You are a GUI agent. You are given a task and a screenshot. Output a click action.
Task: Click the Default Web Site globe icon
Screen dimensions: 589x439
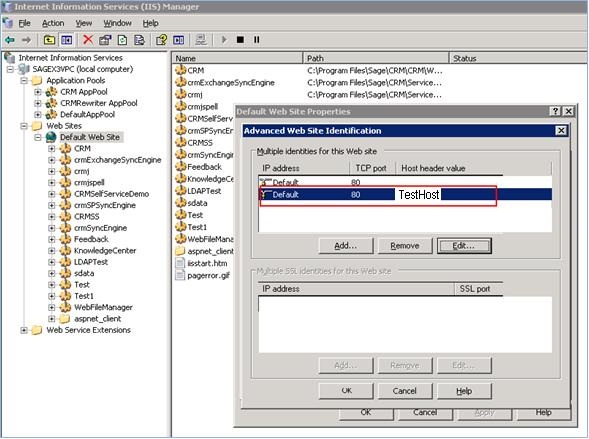pyautogui.click(x=51, y=137)
